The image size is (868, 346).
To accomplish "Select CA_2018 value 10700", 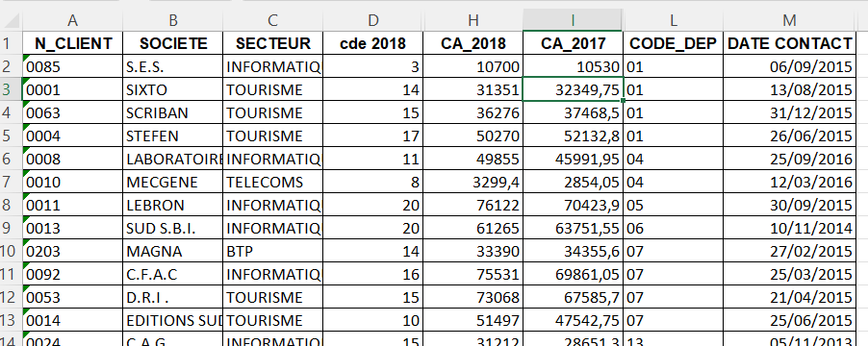I will (472, 66).
